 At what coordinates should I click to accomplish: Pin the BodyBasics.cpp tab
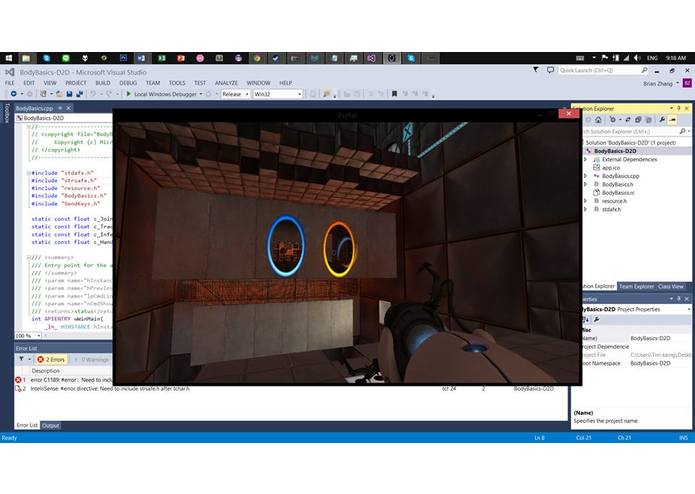pyautogui.click(x=60, y=108)
